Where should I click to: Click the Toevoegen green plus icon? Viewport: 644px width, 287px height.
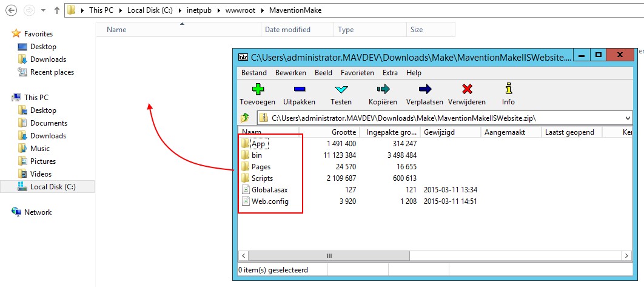257,90
